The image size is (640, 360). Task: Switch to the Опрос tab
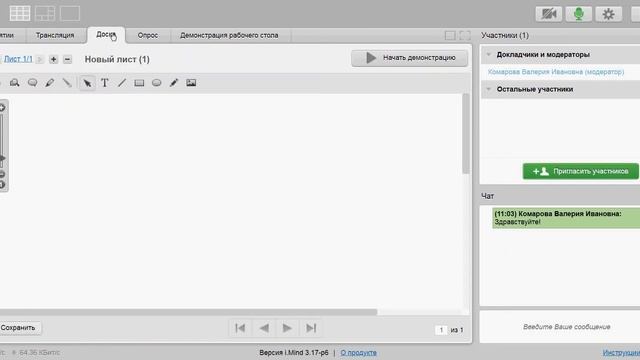click(x=148, y=36)
